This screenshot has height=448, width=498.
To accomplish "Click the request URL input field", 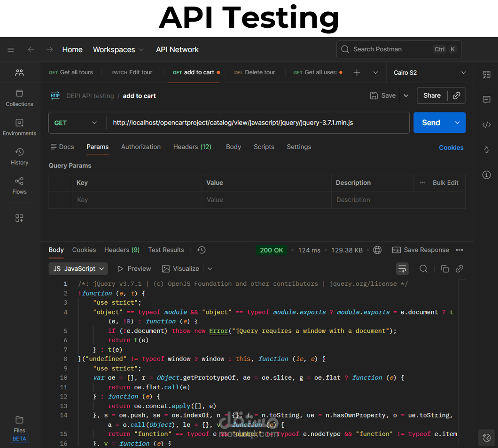I will 257,123.
